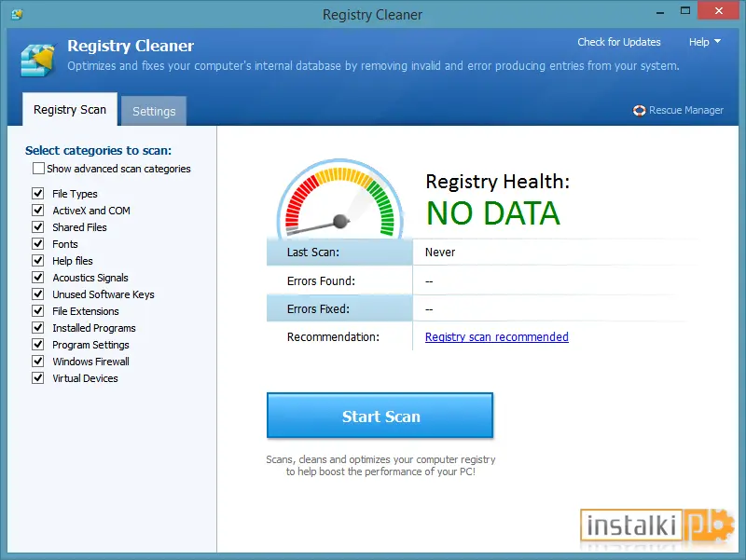Click the Registry Cleaner logo icon
Image resolution: width=746 pixels, height=560 pixels.
38,60
